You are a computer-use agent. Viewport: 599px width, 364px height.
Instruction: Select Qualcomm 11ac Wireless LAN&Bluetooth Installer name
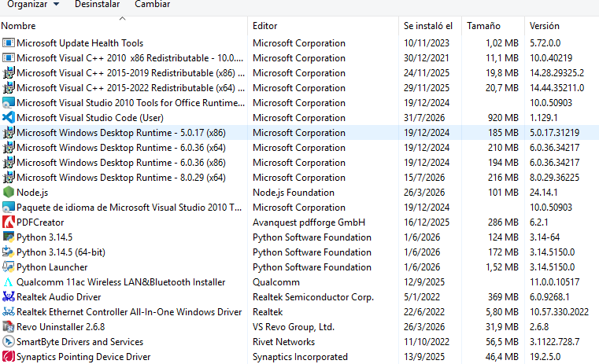120,282
